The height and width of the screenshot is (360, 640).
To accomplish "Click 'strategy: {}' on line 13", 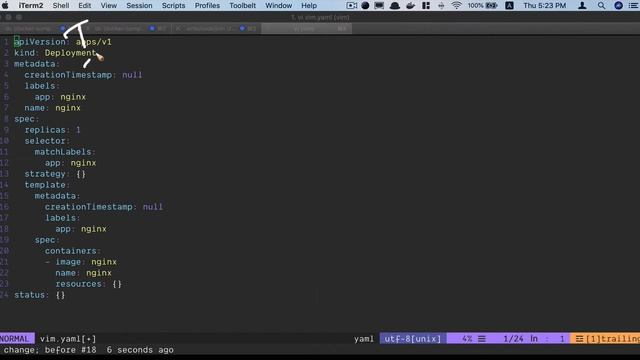I will (x=55, y=174).
